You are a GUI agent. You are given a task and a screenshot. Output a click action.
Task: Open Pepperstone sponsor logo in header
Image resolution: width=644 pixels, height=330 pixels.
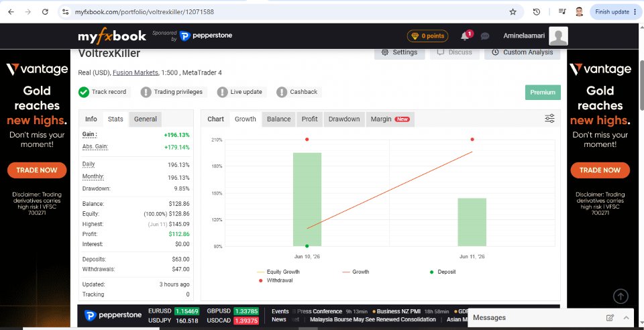click(206, 36)
